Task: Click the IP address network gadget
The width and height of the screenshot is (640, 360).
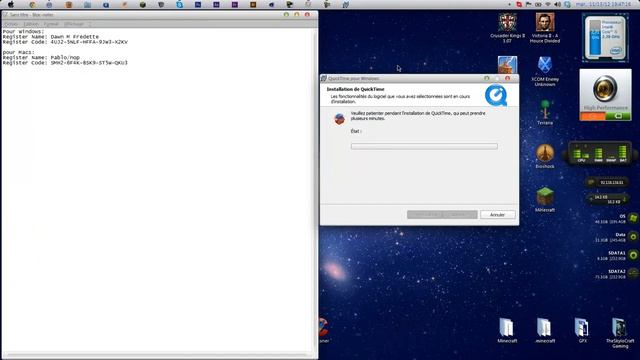Action: [608, 182]
